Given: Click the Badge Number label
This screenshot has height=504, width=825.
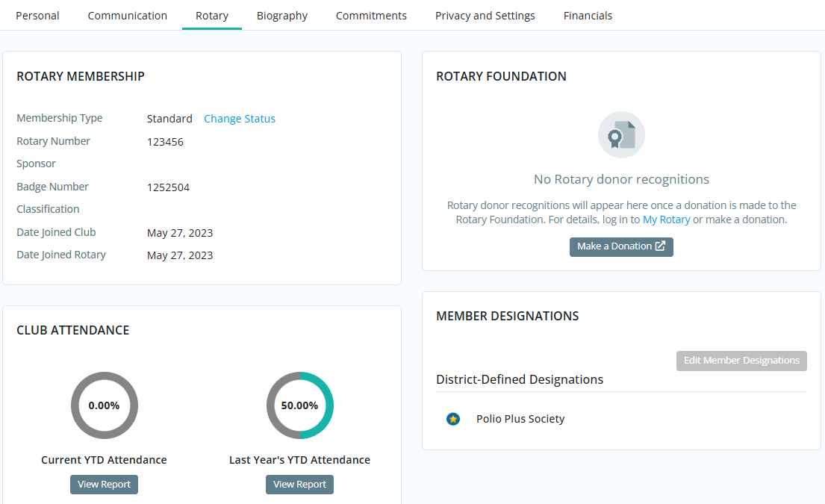Looking at the screenshot, I should pos(52,187).
